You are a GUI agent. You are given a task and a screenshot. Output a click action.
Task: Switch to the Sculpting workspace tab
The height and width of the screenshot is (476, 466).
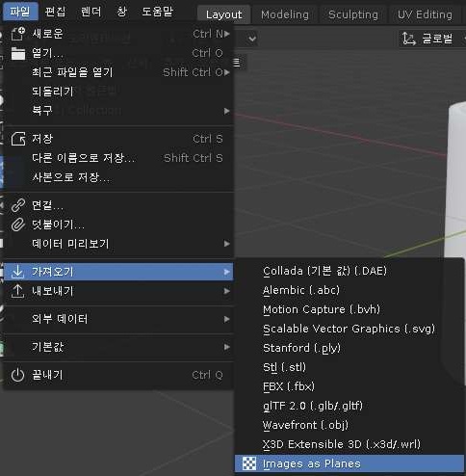pos(353,14)
